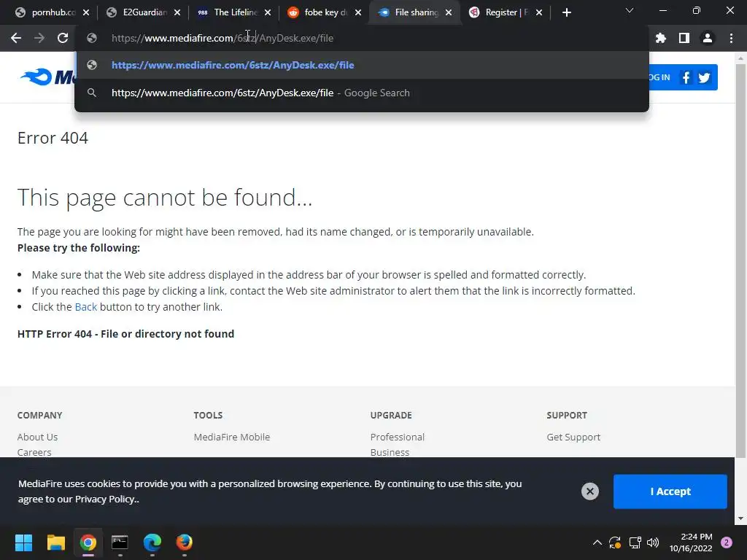Open a new tab with plus button

point(566,13)
